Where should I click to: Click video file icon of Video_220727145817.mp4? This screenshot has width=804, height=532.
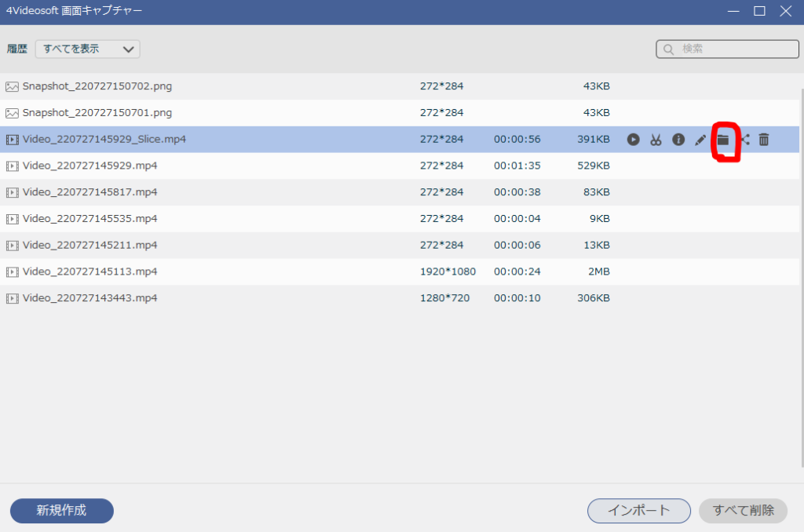pos(12,192)
